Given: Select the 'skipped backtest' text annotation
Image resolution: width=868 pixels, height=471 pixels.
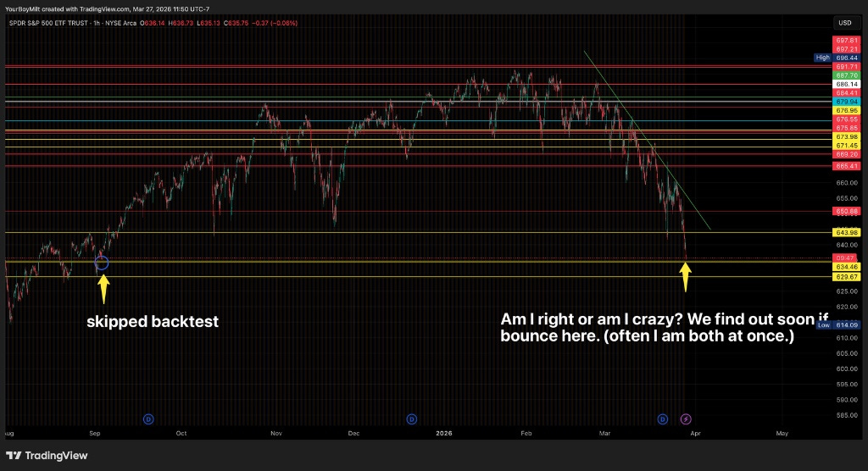Looking at the screenshot, I should (x=153, y=322).
